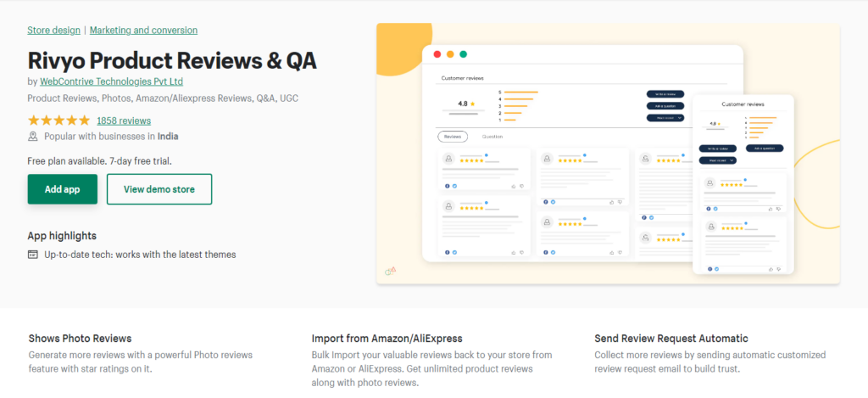Image resolution: width=868 pixels, height=398 pixels.
Task: Open the 1858 reviews link
Action: click(124, 121)
